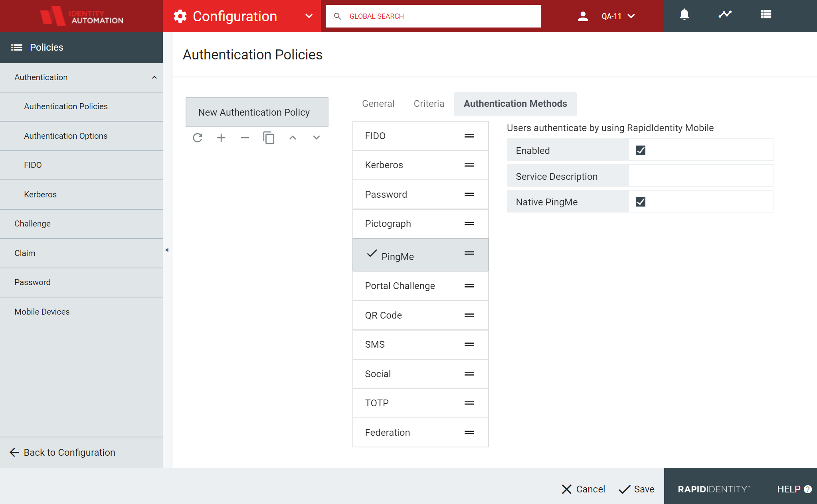Select the New Authentication Policy item
Image resolution: width=817 pixels, height=504 pixels.
tap(257, 112)
